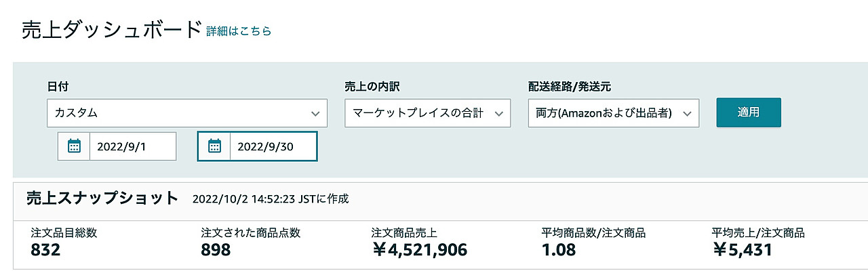Open the start date calendar icon
The width and height of the screenshot is (868, 273).
[x=74, y=146]
